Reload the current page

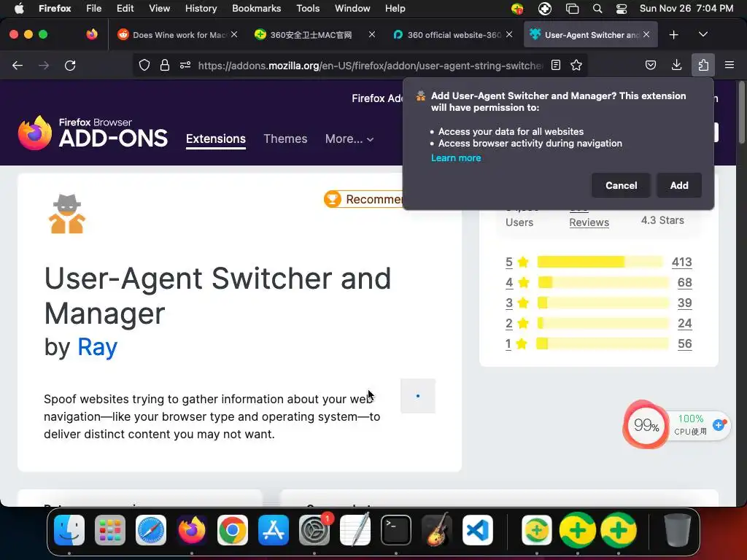click(70, 65)
